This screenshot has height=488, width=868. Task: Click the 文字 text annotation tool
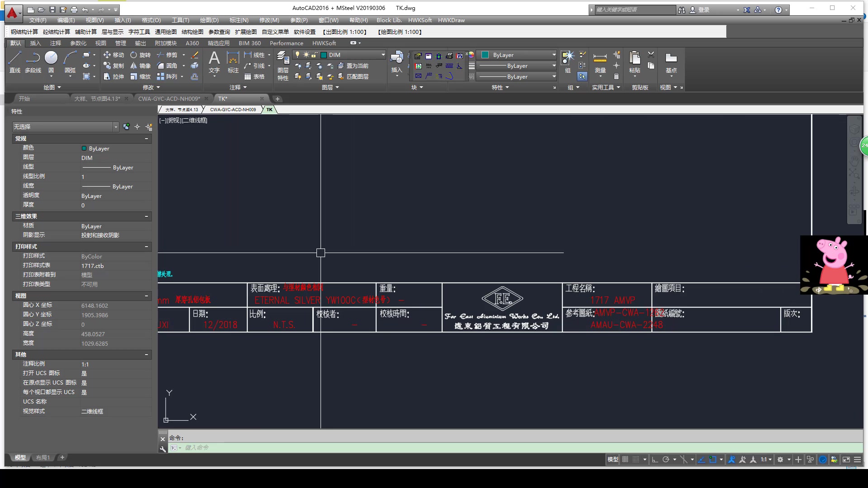pyautogui.click(x=214, y=61)
